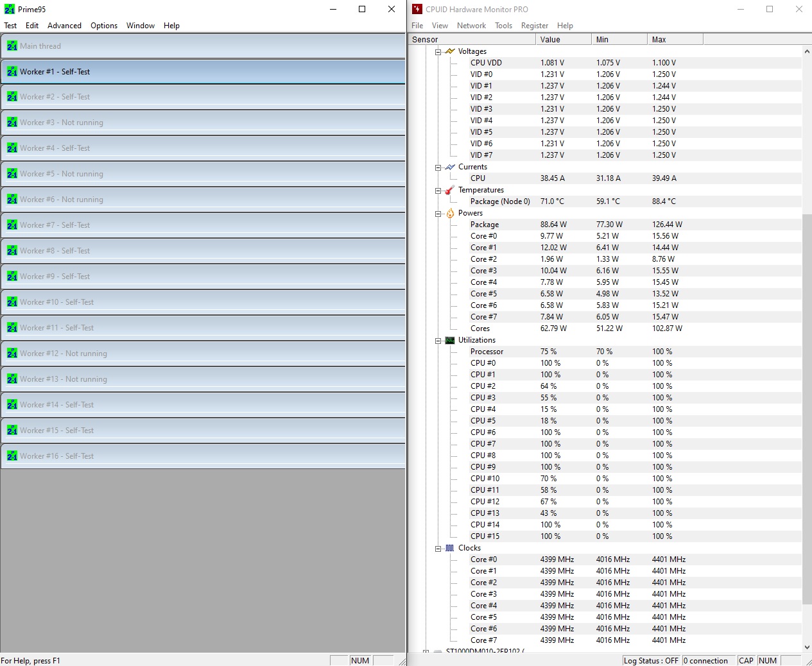The width and height of the screenshot is (812, 666).
Task: Open the File menu in Hardware Monitor
Action: pos(417,26)
